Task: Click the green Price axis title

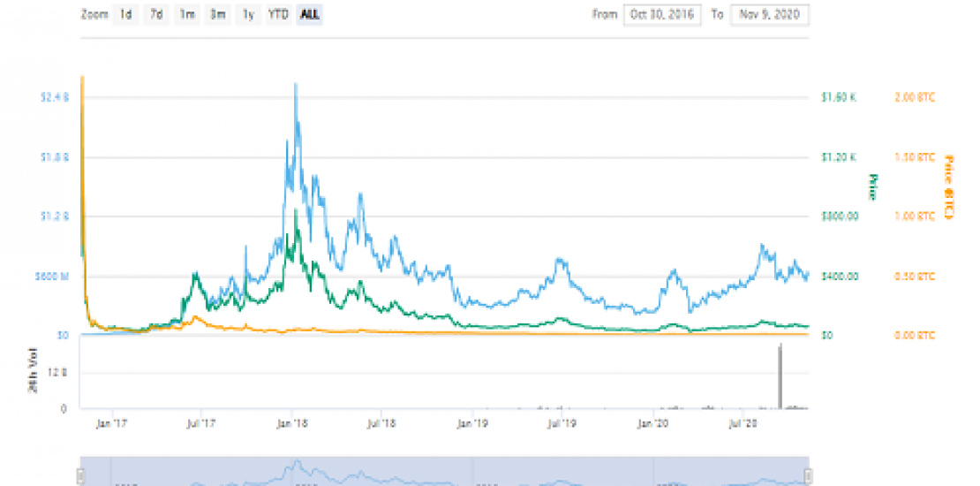Action: [x=870, y=186]
